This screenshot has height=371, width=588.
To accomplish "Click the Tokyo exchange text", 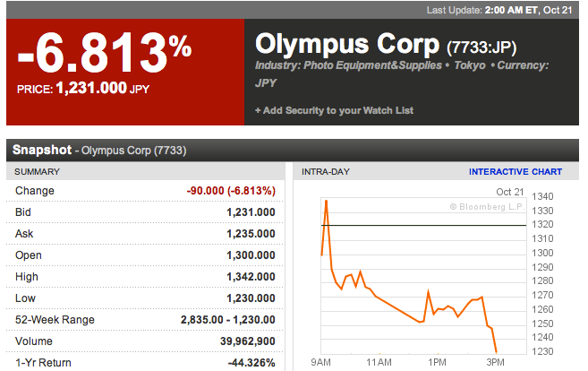I will tap(470, 65).
